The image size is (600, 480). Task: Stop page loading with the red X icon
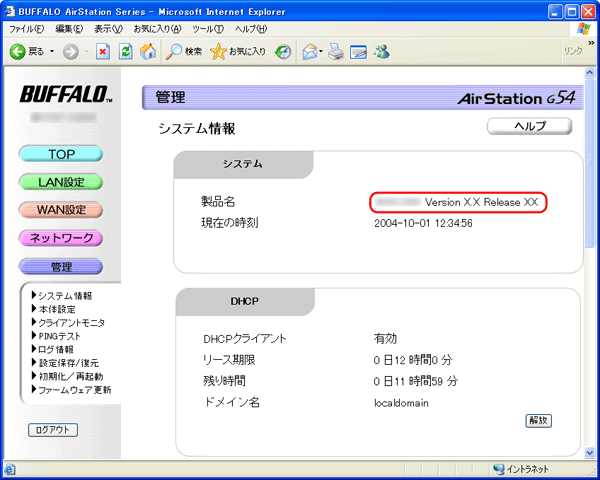coord(103,52)
